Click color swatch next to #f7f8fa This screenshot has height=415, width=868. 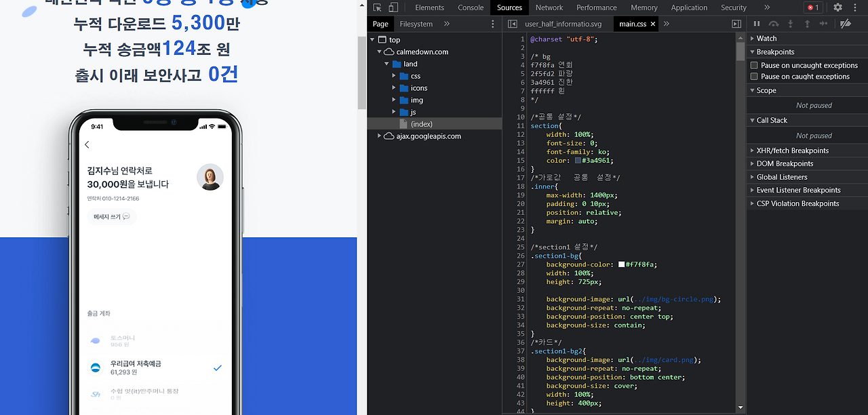622,264
